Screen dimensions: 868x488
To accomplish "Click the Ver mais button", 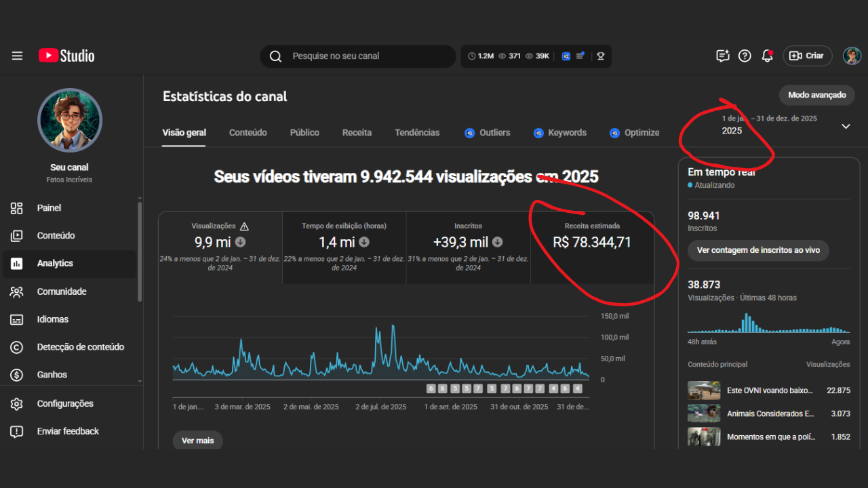I will click(197, 441).
